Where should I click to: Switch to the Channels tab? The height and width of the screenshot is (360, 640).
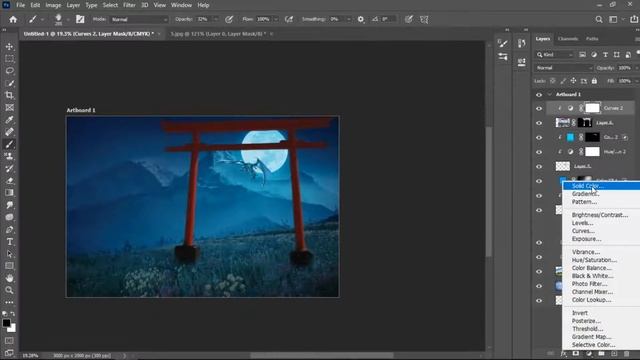coord(567,39)
